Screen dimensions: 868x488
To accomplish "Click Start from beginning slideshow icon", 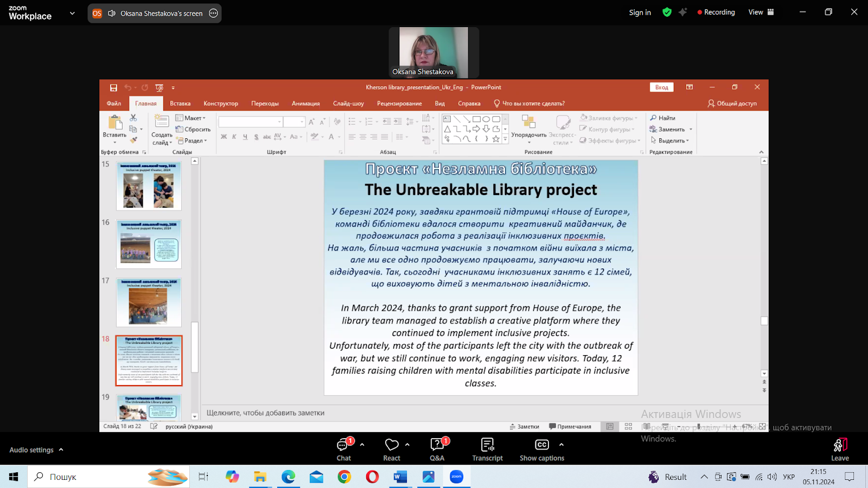I will [159, 87].
